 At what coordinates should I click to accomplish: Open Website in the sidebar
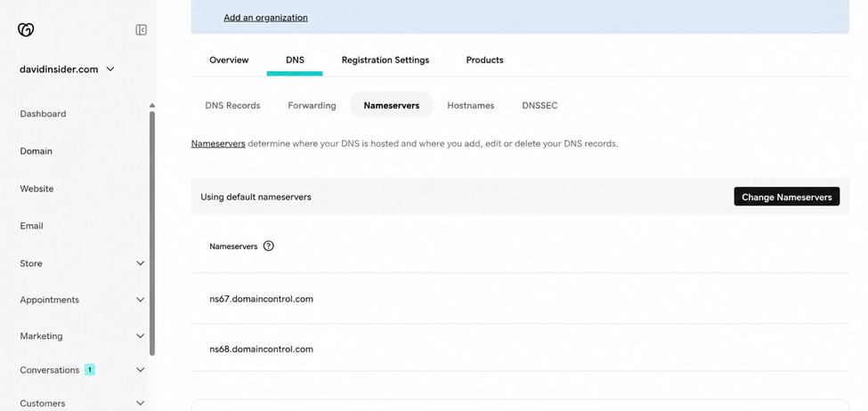37,189
